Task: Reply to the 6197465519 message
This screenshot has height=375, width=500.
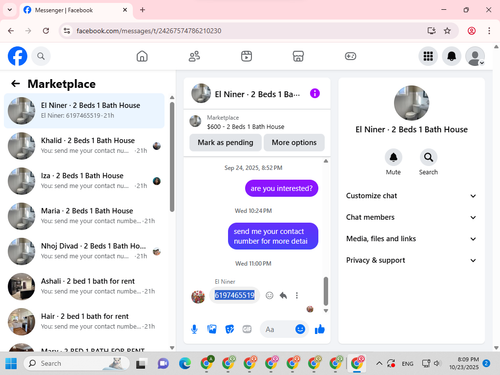Action: pyautogui.click(x=283, y=295)
